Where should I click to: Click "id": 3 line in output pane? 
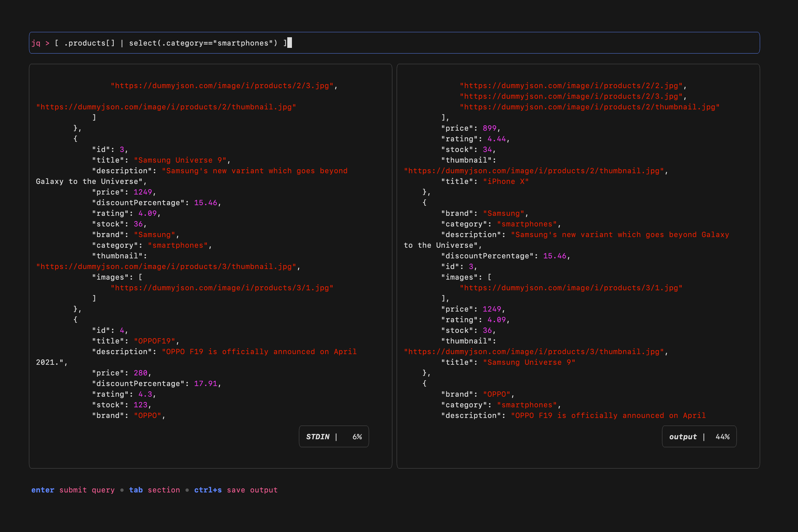459,267
